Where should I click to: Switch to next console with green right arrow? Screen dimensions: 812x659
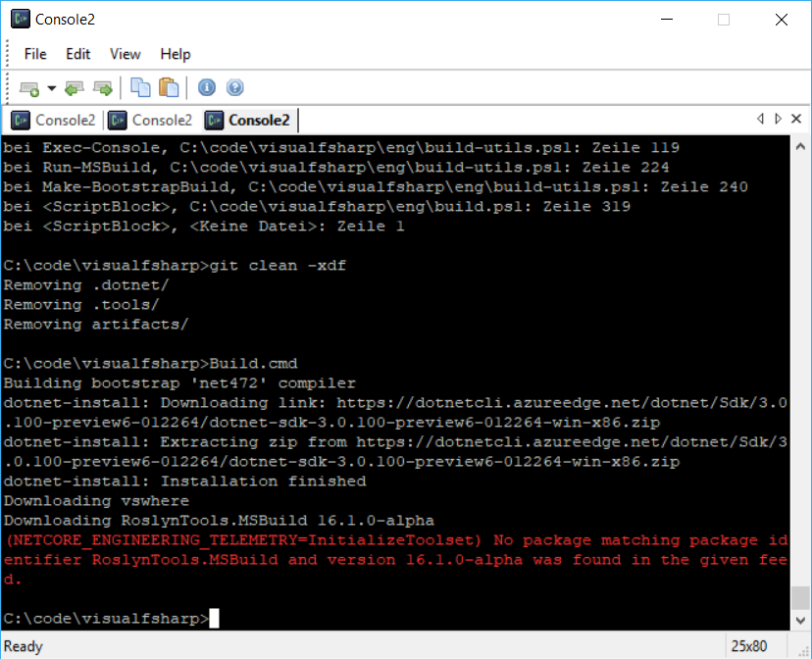[103, 87]
